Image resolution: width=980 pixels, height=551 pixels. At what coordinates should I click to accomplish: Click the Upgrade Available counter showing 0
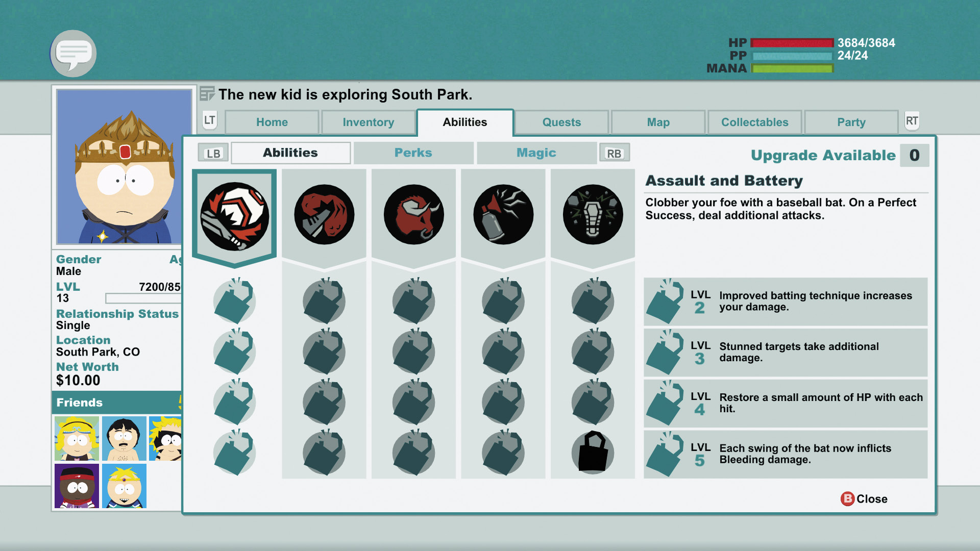point(914,155)
